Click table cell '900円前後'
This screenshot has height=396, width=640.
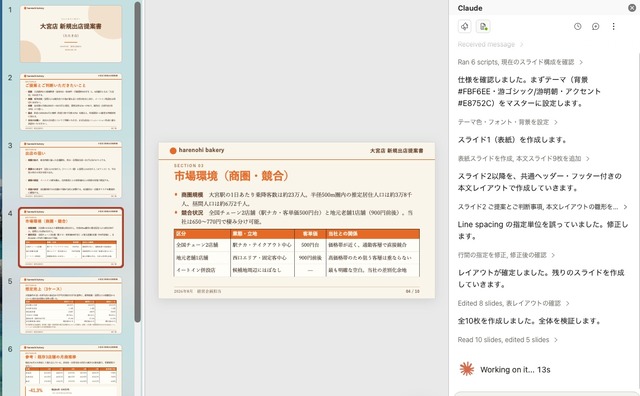coord(310,258)
